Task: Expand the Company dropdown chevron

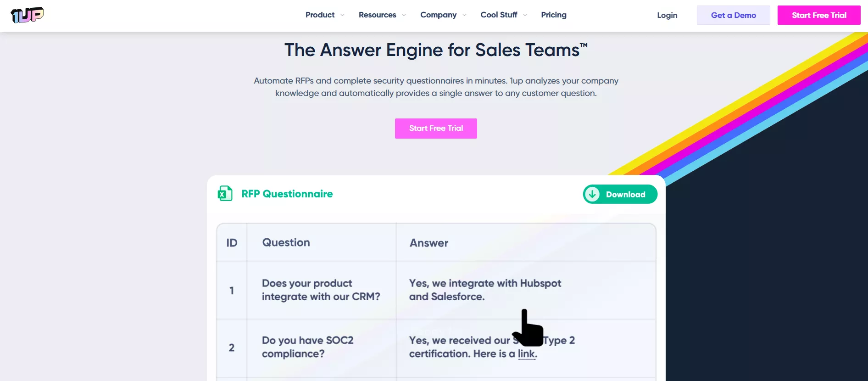Action: click(x=464, y=15)
